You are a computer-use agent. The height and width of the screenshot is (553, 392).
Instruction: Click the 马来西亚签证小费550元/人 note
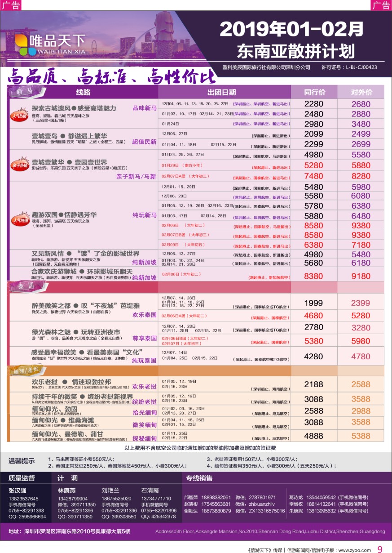(x=83, y=459)
